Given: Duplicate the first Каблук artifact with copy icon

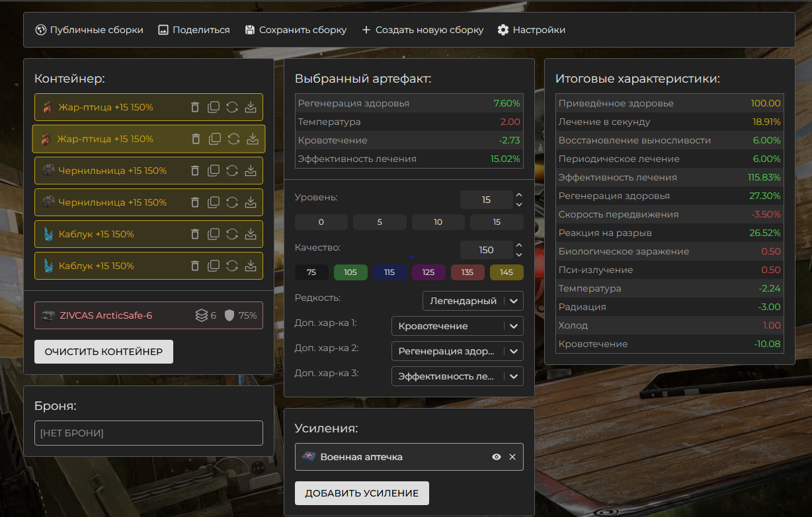Looking at the screenshot, I should tap(214, 234).
